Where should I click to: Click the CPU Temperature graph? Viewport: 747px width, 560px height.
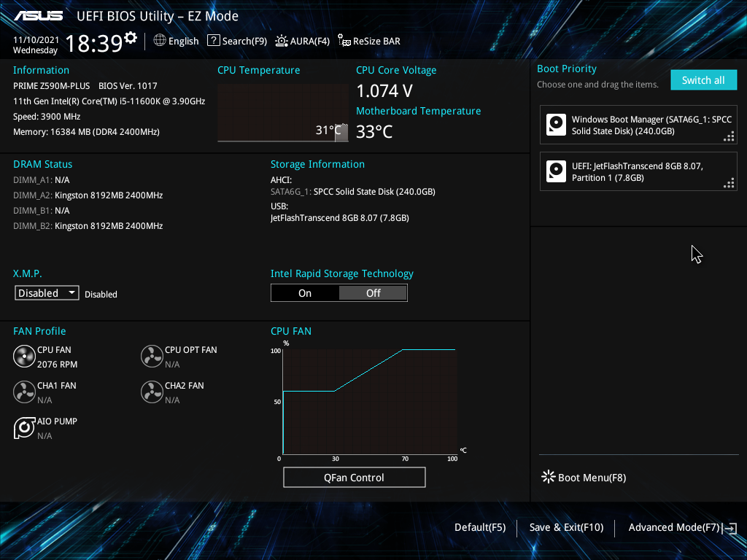tap(283, 113)
